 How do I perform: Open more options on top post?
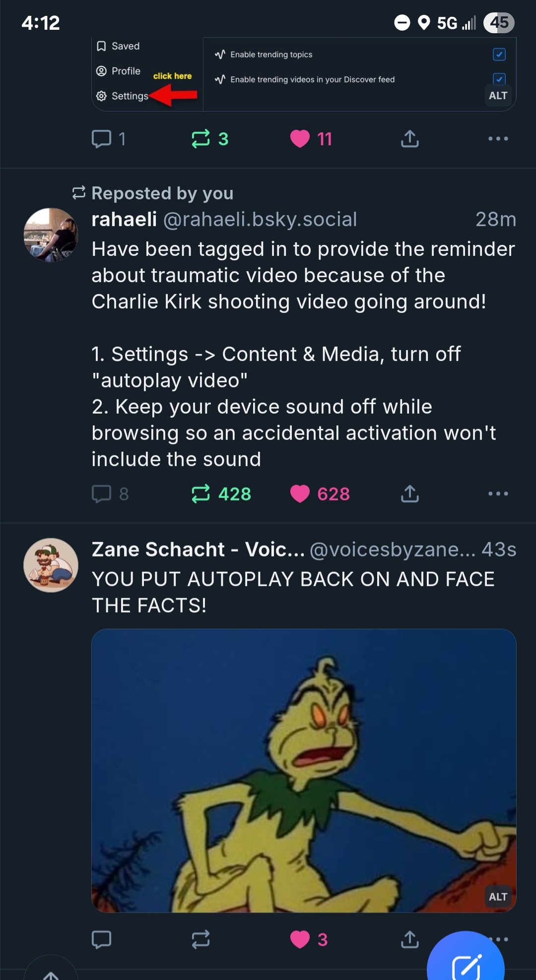[x=498, y=139]
